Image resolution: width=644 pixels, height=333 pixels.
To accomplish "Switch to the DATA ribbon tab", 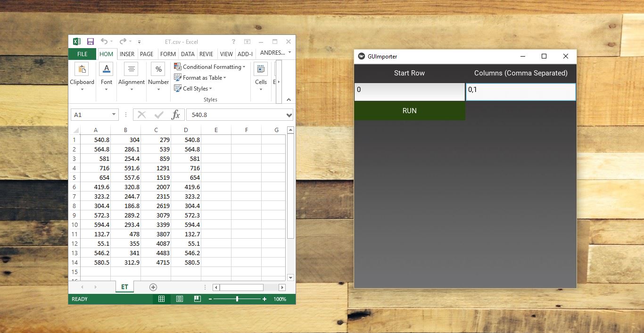I will [x=188, y=54].
